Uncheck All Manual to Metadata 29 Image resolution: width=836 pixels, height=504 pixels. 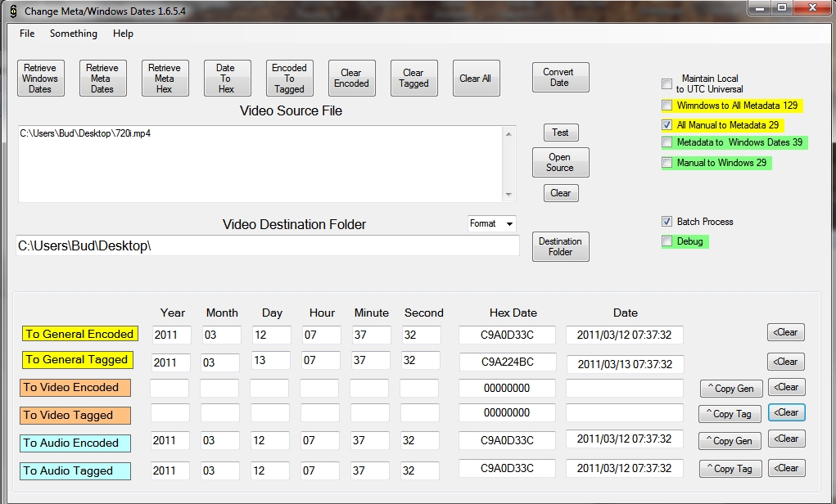[x=667, y=125]
